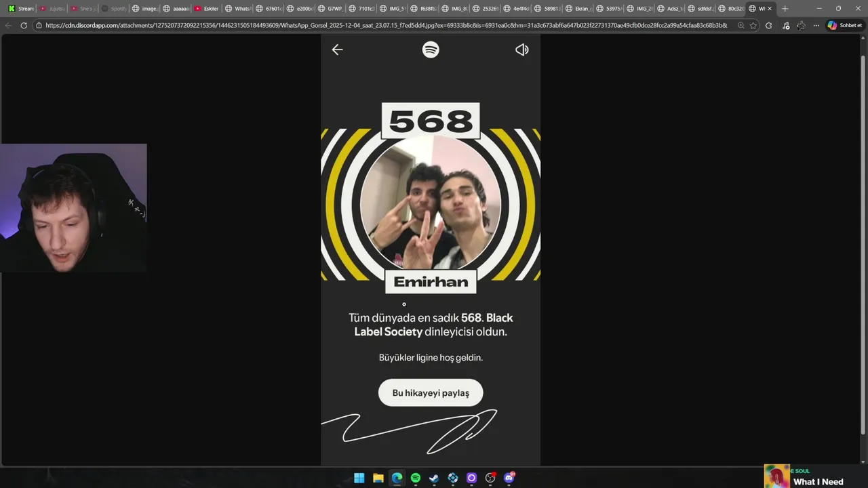The height and width of the screenshot is (488, 868).
Task: Click the 'What I Need' album art
Action: (777, 476)
